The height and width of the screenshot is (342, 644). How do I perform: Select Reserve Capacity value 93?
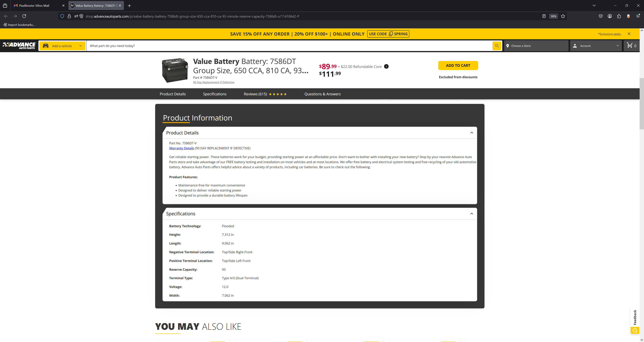[224, 270]
